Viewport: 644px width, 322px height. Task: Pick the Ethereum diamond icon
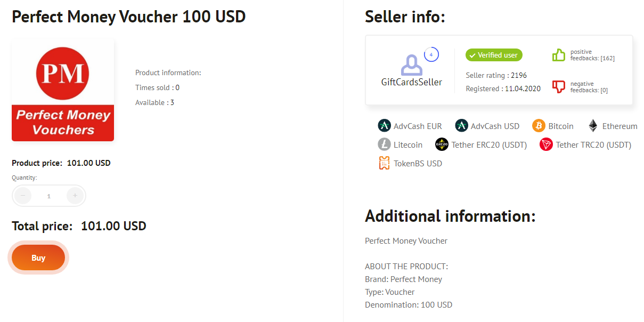point(593,126)
